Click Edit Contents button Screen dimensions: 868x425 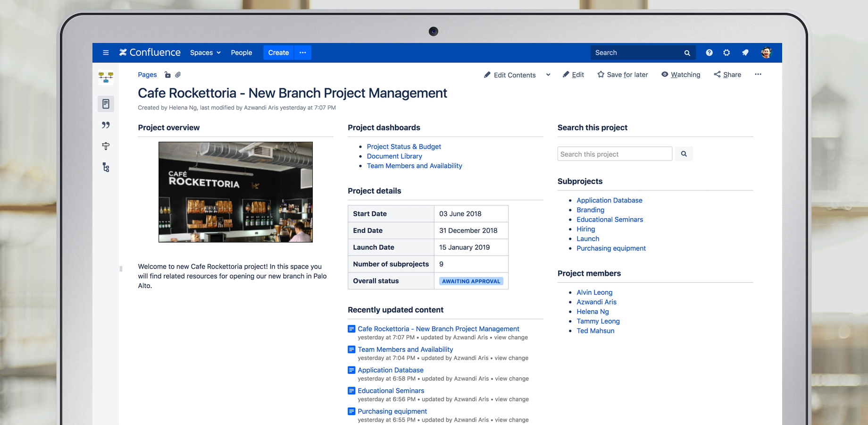pyautogui.click(x=510, y=75)
